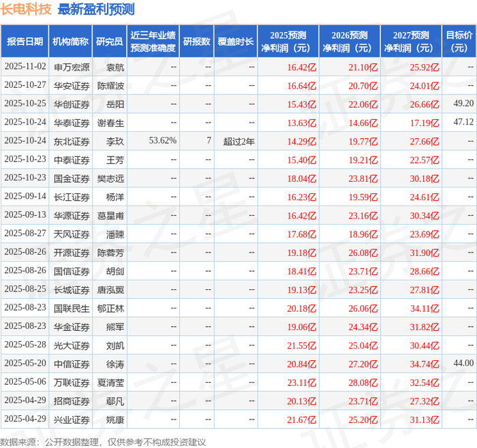477x448 pixels.
Task: Click target price 44.00
Action: (x=463, y=363)
